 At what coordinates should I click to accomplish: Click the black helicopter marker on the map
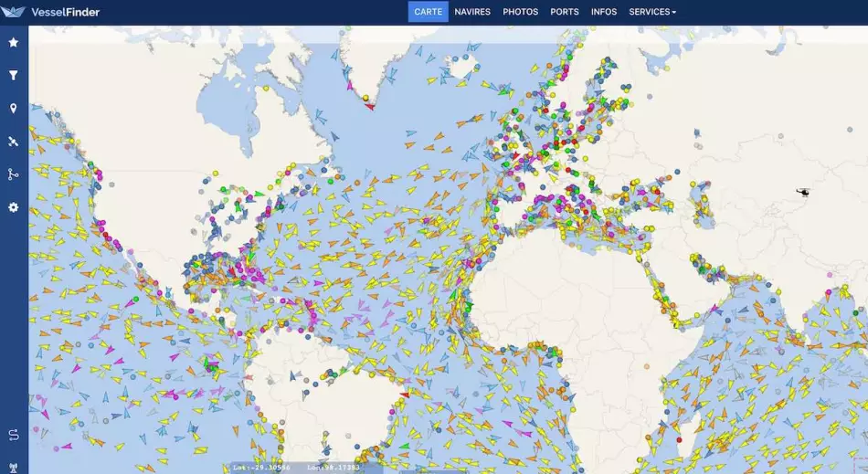(x=803, y=192)
